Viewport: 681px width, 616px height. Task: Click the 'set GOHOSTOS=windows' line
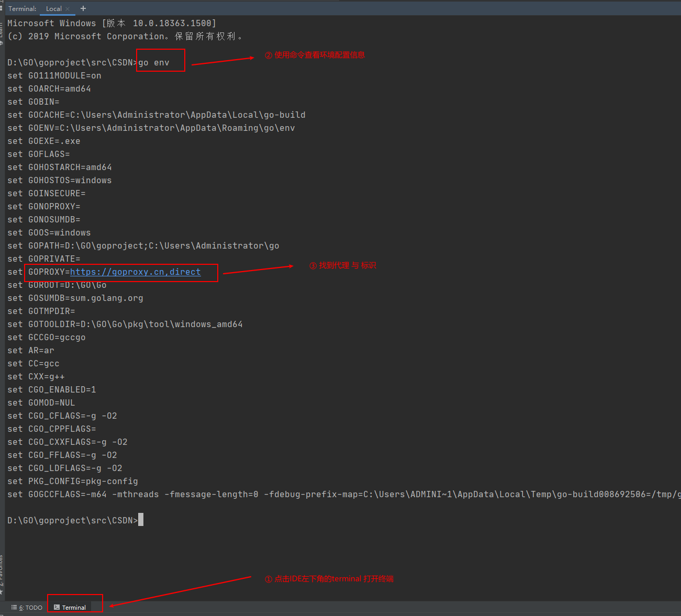pos(60,181)
